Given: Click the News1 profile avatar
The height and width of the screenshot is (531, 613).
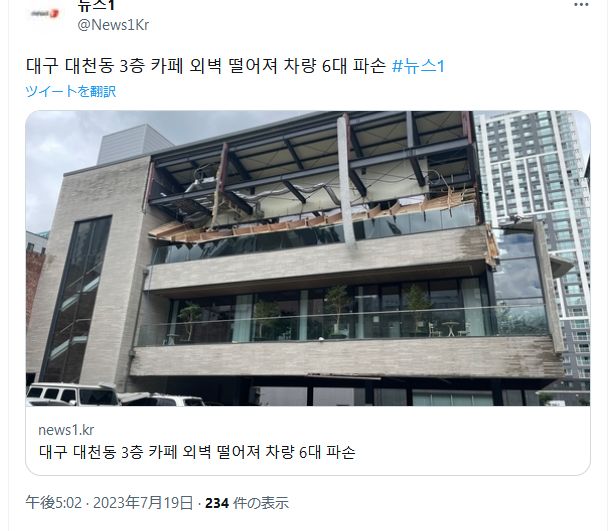Looking at the screenshot, I should pyautogui.click(x=45, y=13).
